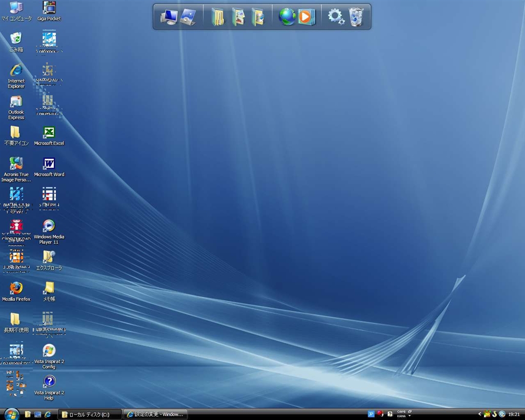
Task: Launch Windows Media Player 11 shortcut
Action: (x=49, y=232)
